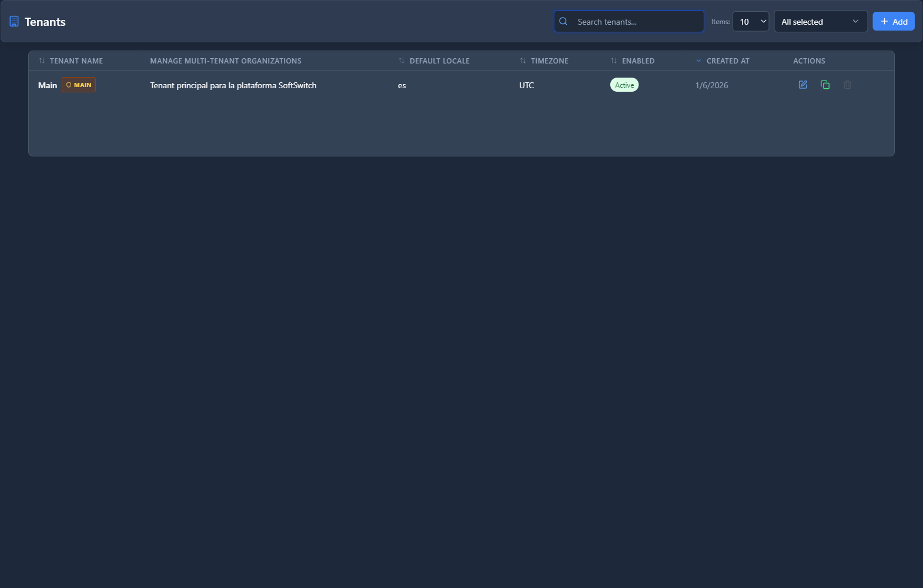
Task: Click the Actions column header
Action: [x=809, y=61]
